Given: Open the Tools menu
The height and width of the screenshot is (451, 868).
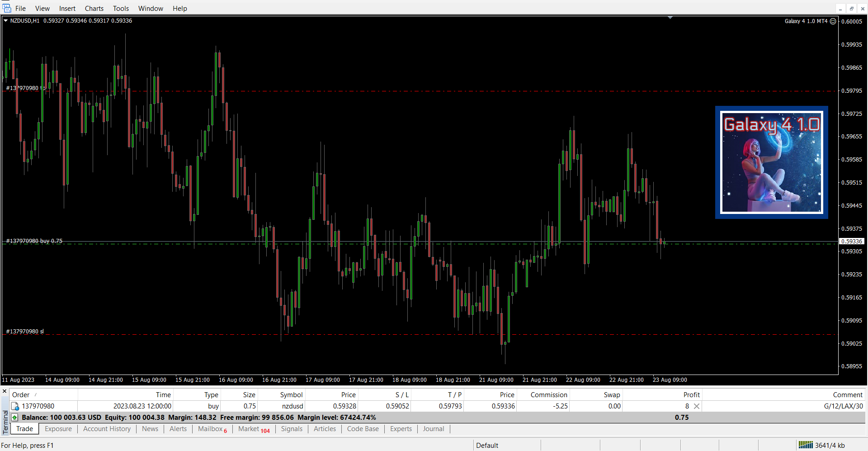Looking at the screenshot, I should 121,9.
